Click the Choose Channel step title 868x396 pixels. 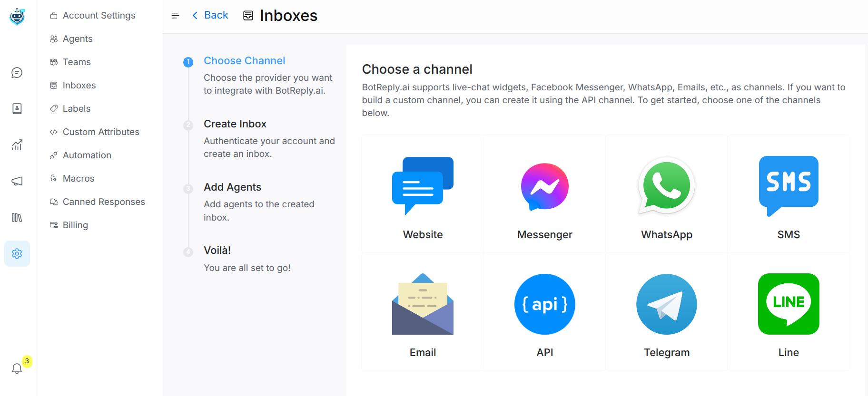(x=245, y=61)
